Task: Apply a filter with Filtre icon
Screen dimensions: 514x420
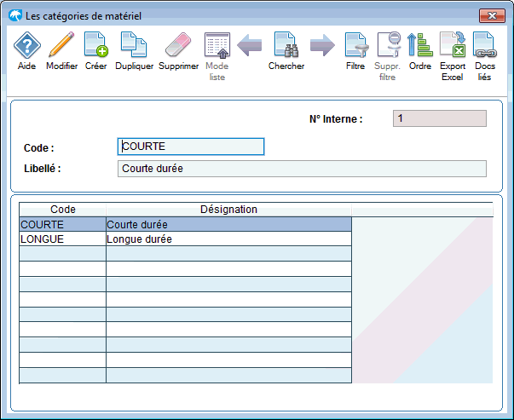Action: (356, 45)
